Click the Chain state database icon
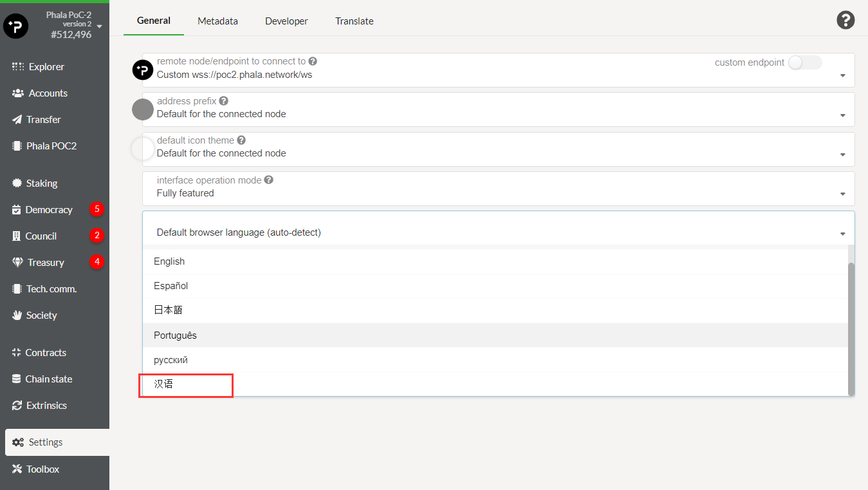 coord(16,379)
